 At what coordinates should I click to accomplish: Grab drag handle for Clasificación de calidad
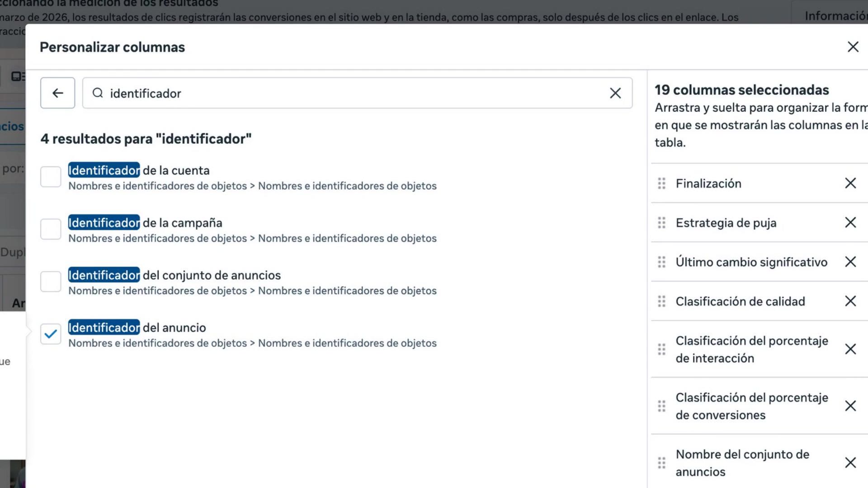pos(661,301)
